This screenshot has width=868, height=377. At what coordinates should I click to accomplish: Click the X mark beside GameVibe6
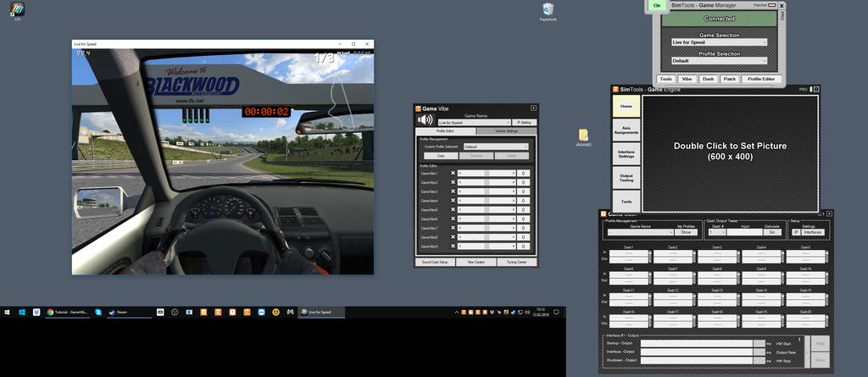(x=453, y=219)
